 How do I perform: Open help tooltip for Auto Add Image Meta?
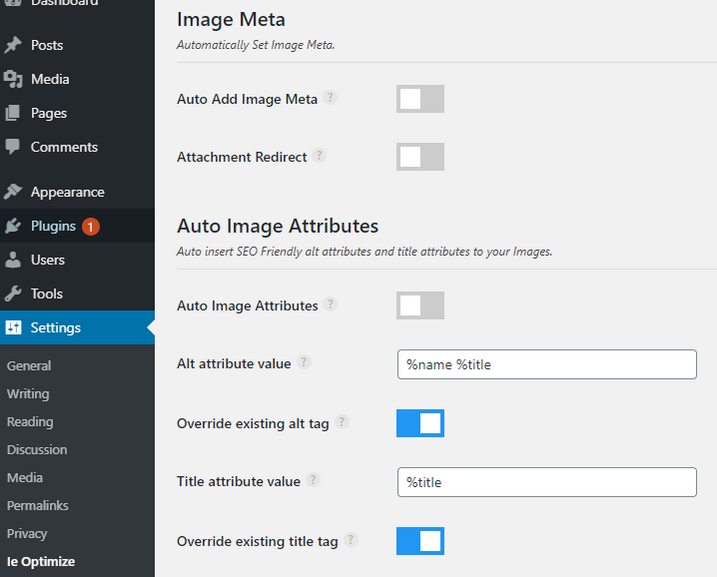coord(330,97)
